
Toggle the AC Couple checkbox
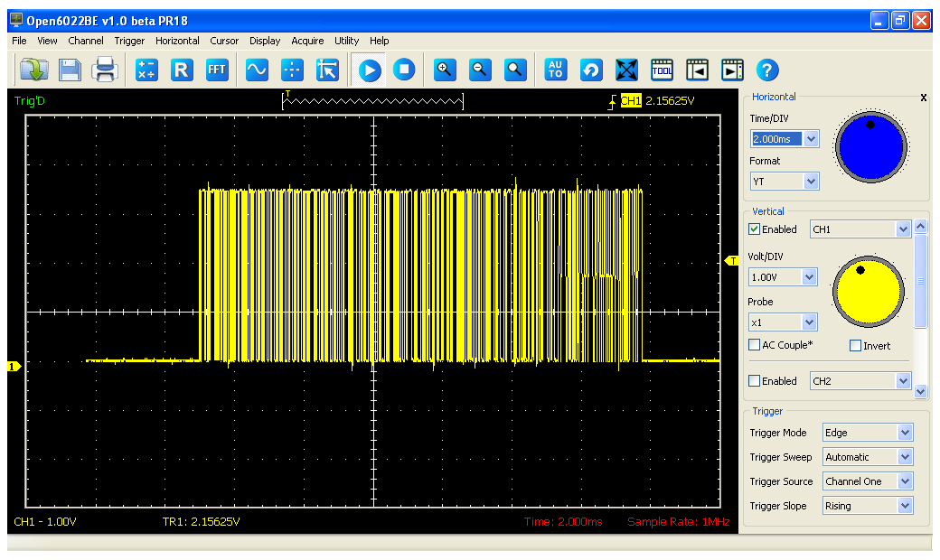click(x=754, y=345)
